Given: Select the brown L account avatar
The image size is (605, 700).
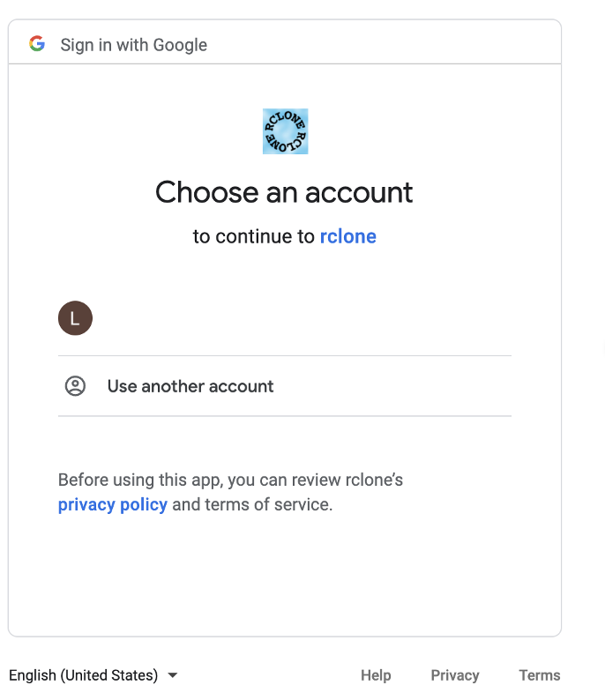Looking at the screenshot, I should (x=75, y=318).
